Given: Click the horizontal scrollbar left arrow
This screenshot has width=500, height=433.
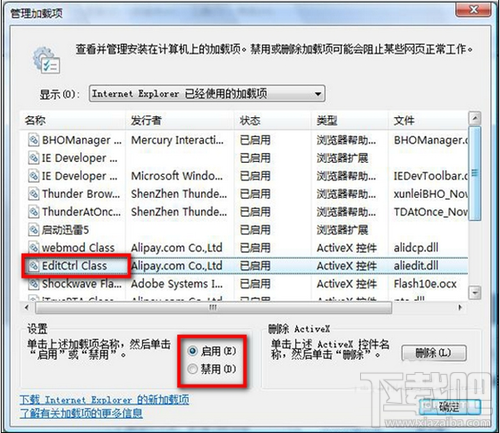Looking at the screenshot, I should click(x=27, y=307).
